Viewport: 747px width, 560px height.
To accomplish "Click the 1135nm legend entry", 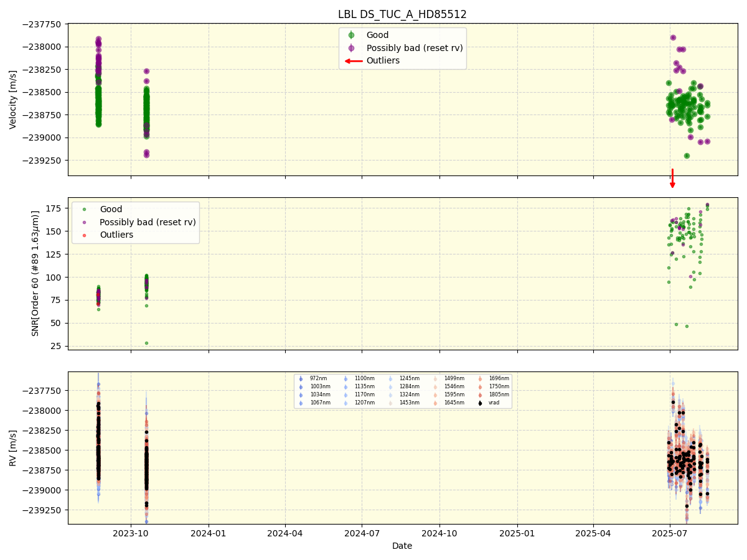I will point(365,386).
